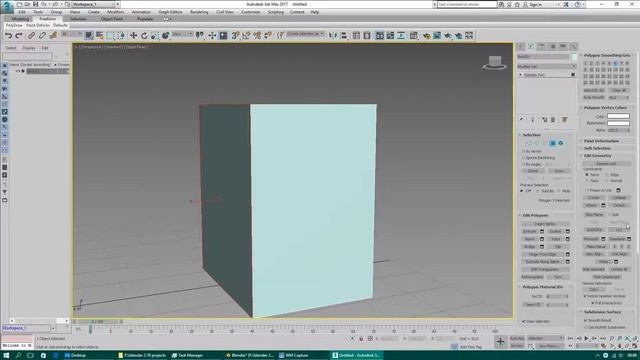
Task: Switch to the Utilities command panel tab
Action: pos(573,47)
